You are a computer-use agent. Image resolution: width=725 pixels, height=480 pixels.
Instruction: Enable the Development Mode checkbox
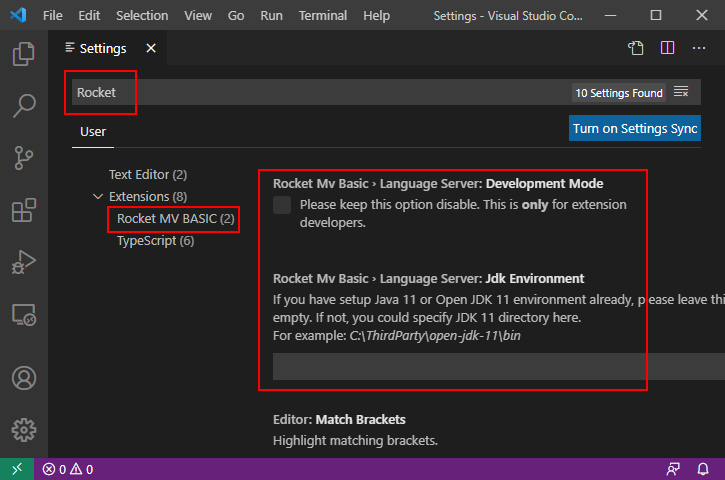tap(282, 205)
